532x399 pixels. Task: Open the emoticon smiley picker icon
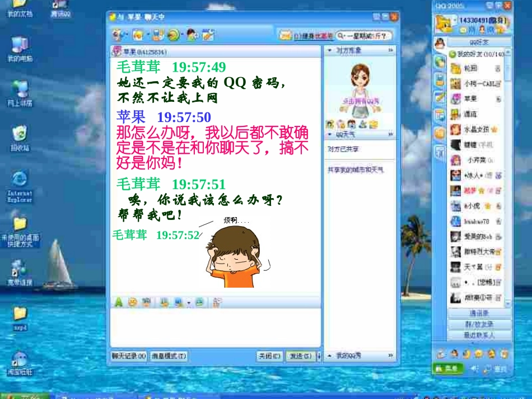pyautogui.click(x=132, y=302)
